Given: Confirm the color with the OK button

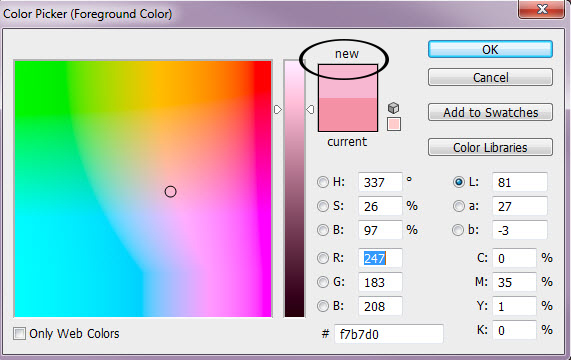Looking at the screenshot, I should coord(490,49).
